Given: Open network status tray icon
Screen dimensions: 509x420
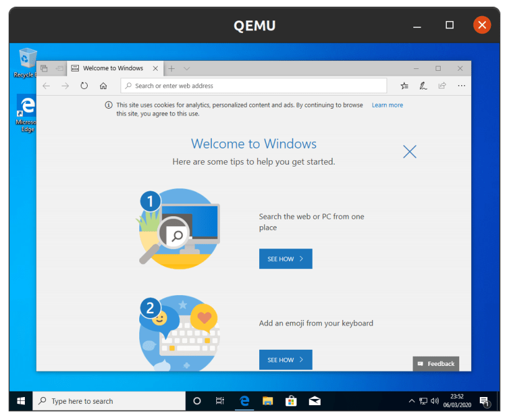Looking at the screenshot, I should point(423,401).
